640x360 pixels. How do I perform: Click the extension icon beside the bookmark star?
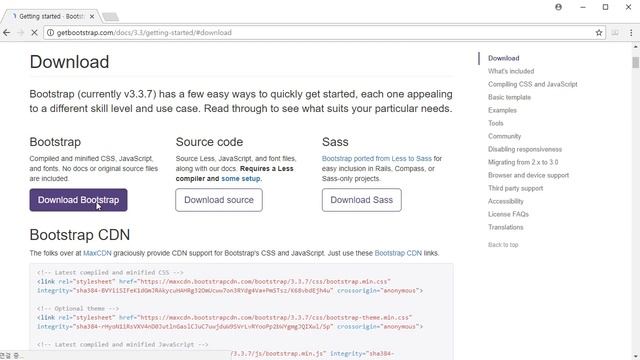pyautogui.click(x=615, y=33)
